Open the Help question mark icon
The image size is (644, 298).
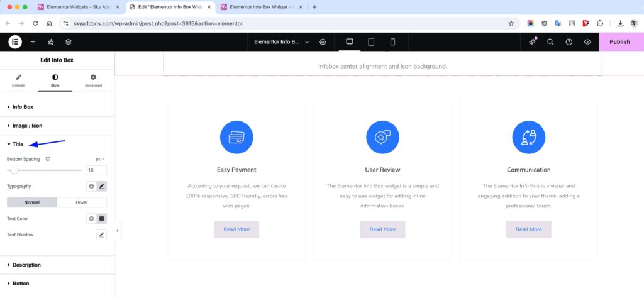[x=569, y=42]
